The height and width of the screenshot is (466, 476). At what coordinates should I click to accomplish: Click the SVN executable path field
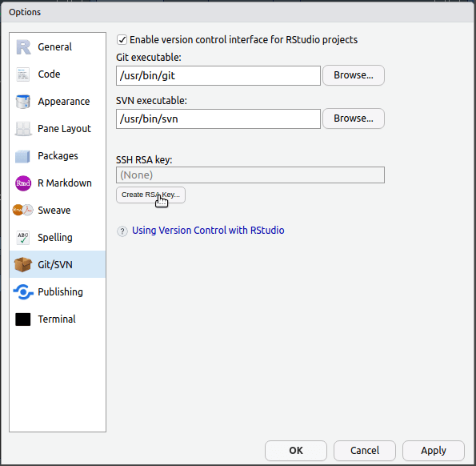[x=218, y=119]
